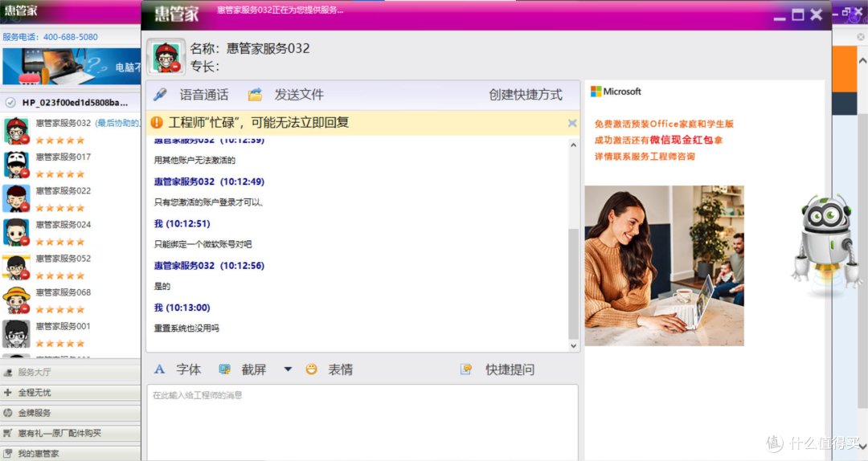
Task: Click the chat scrollbar down arrow
Action: pyautogui.click(x=574, y=345)
